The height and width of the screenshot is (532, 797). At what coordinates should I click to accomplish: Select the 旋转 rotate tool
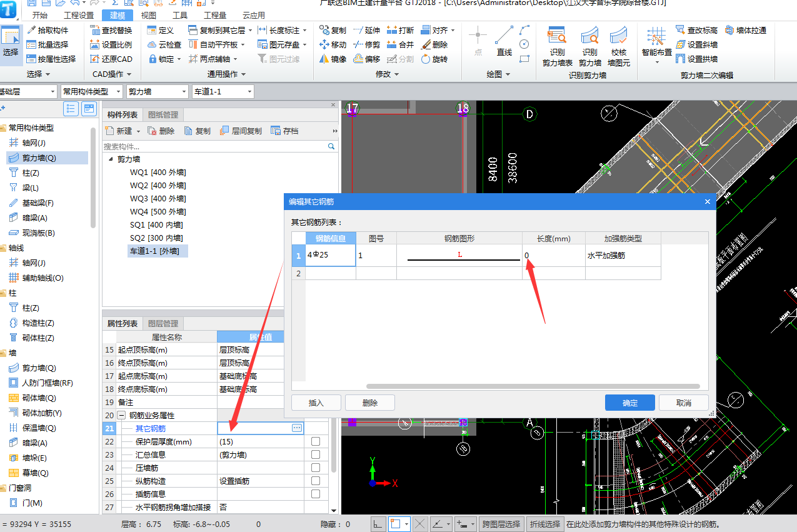tap(434, 59)
